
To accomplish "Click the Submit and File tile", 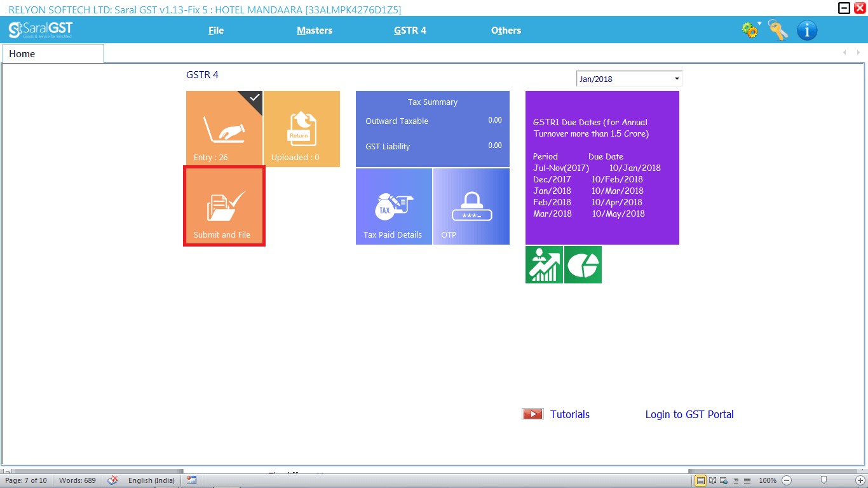I will [x=224, y=207].
